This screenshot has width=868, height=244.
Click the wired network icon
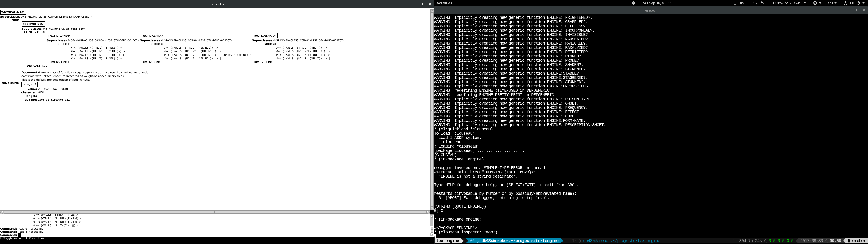tap(845, 3)
